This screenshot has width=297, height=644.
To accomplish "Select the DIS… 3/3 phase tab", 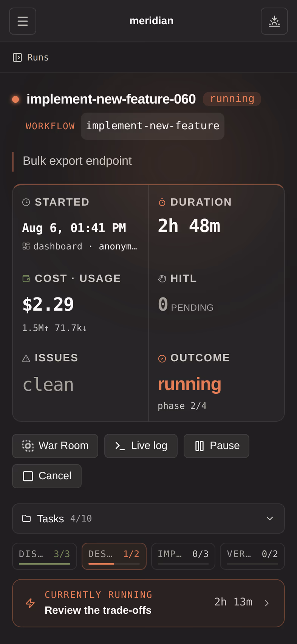I will coord(45,556).
